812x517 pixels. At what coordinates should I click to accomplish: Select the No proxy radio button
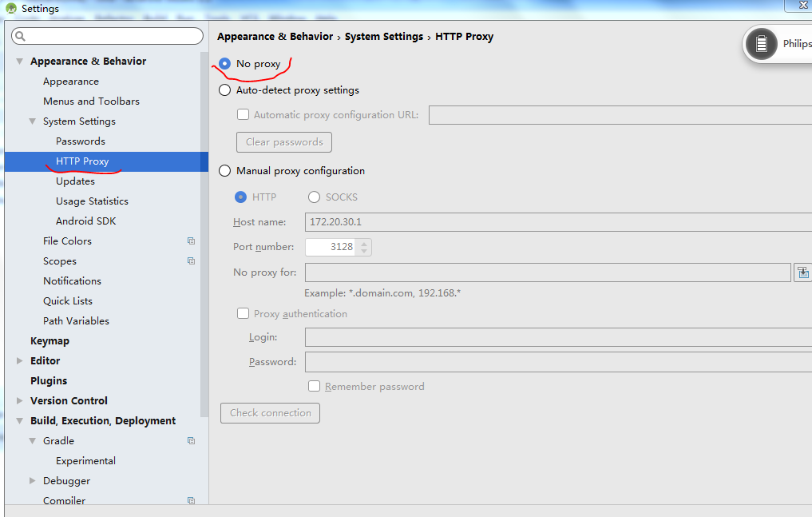[225, 64]
